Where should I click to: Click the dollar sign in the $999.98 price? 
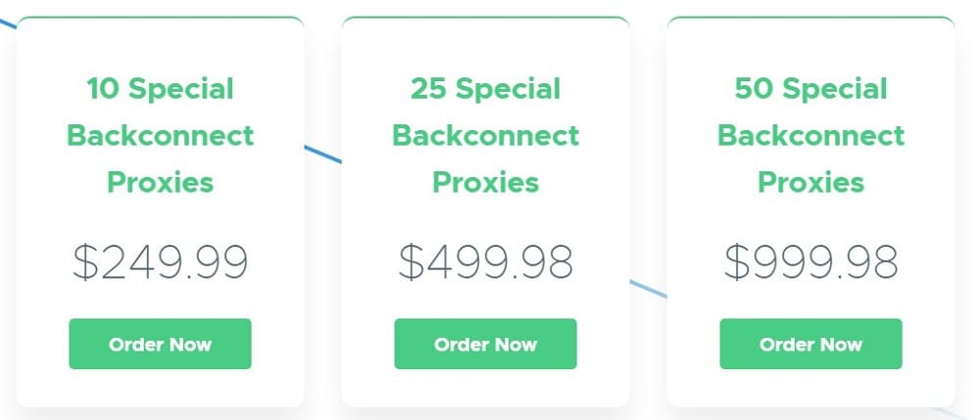737,262
